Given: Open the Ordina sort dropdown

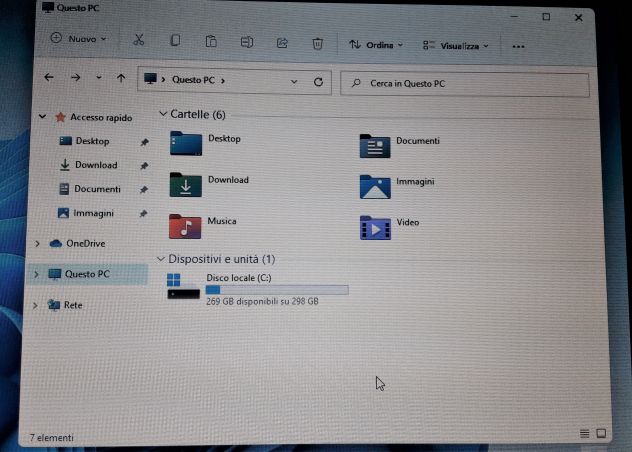Looking at the screenshot, I should 376,45.
